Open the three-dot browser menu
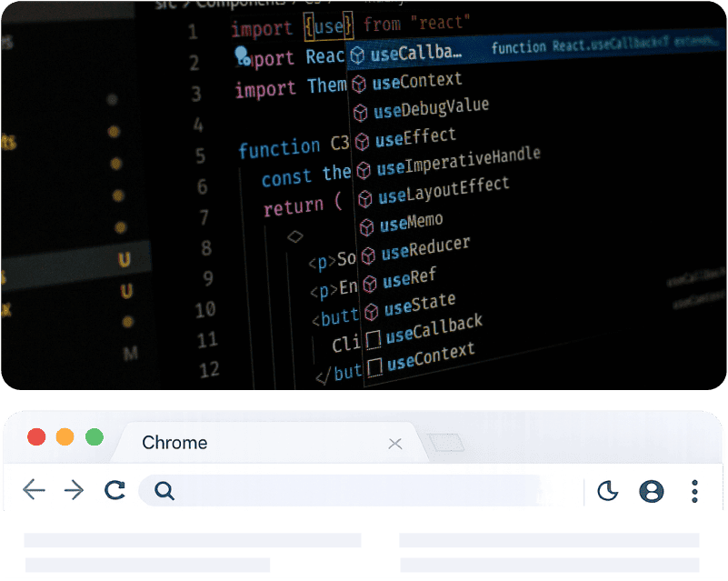The image size is (728, 581). pos(694,492)
